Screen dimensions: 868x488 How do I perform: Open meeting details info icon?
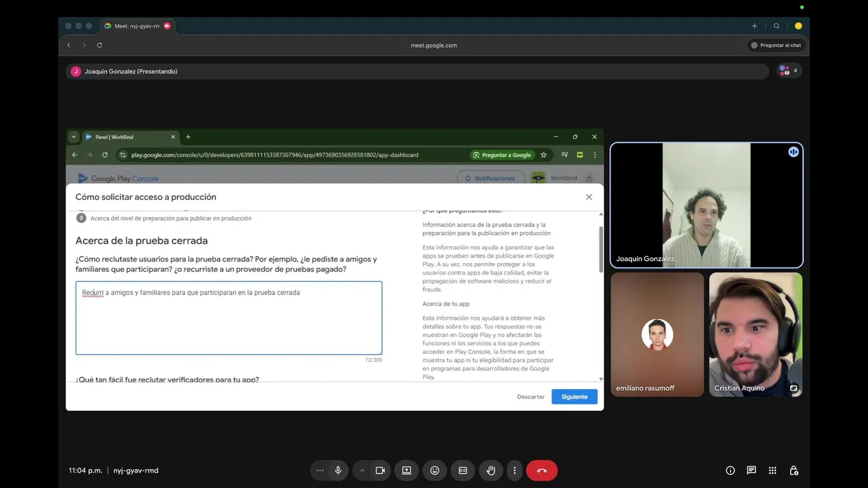[x=730, y=470]
